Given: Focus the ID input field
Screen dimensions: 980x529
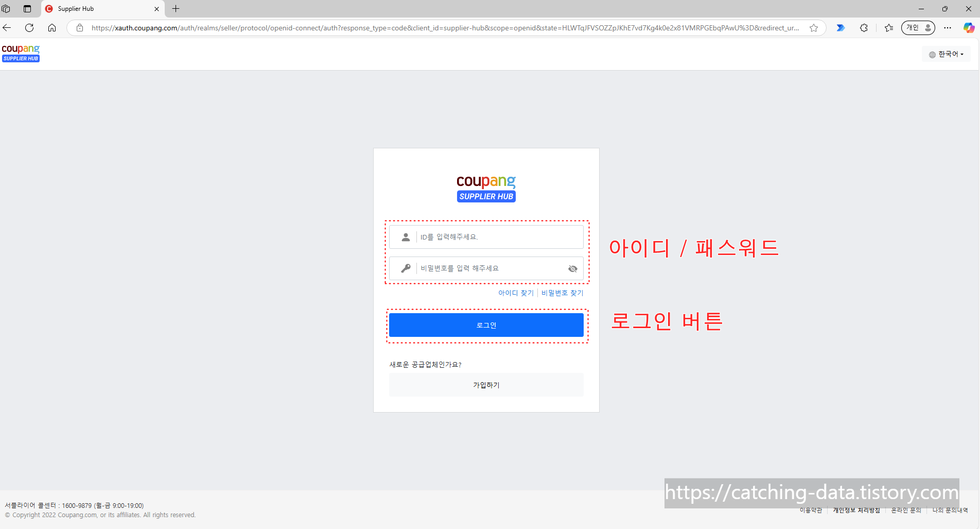Looking at the screenshot, I should pos(486,237).
